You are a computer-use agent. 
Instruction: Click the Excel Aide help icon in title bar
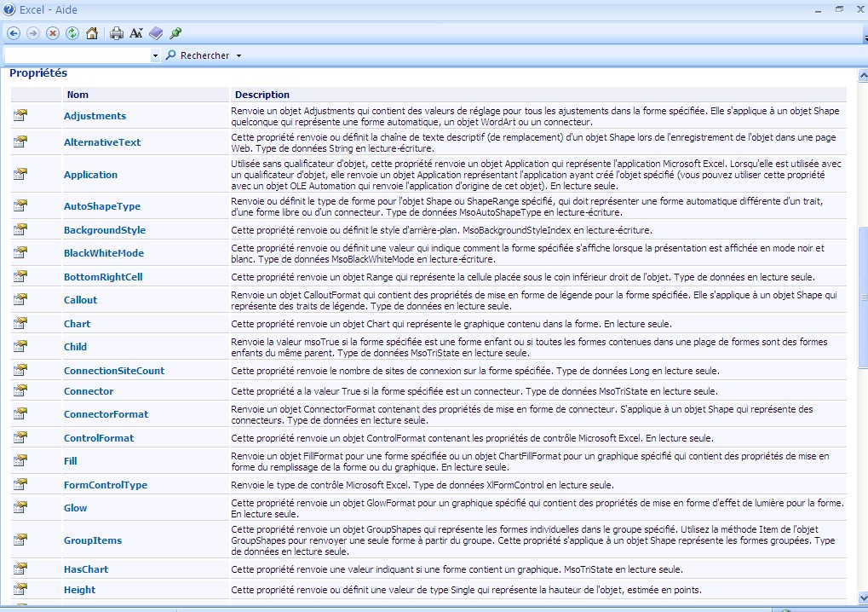[x=9, y=9]
